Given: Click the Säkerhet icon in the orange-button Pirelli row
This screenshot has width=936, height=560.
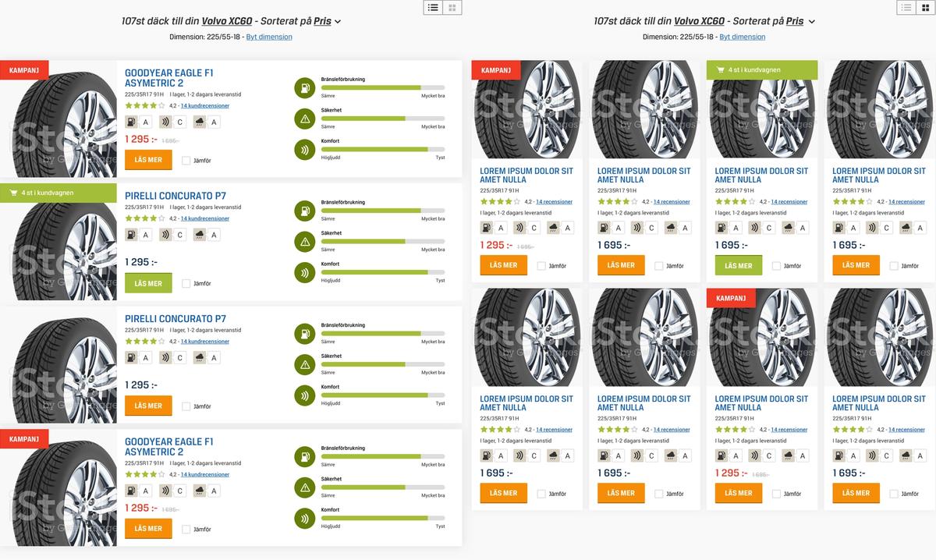Looking at the screenshot, I should click(x=304, y=364).
